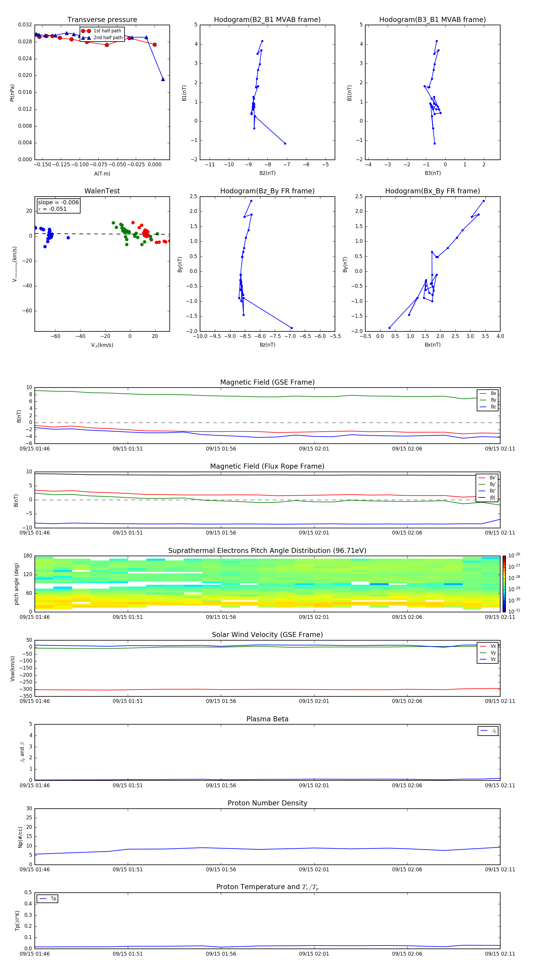Click last blue triangle in Transverse pressure
This screenshot has height=980, width=535.
163,79
